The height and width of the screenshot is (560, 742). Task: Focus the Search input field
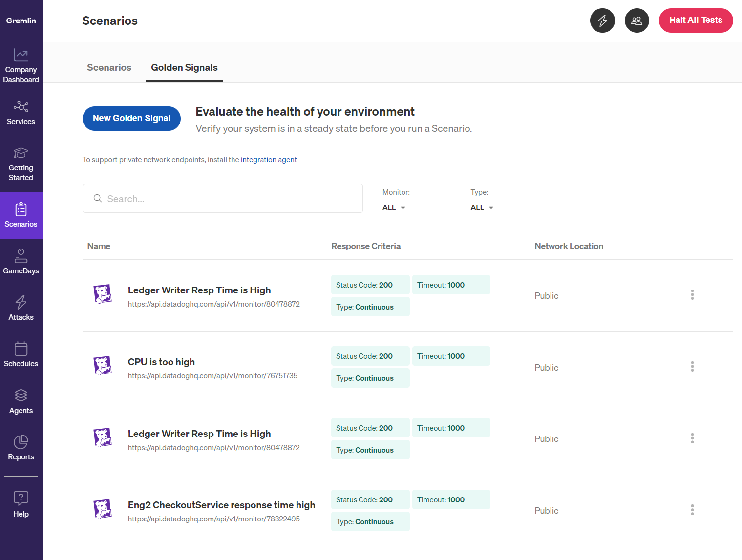223,198
